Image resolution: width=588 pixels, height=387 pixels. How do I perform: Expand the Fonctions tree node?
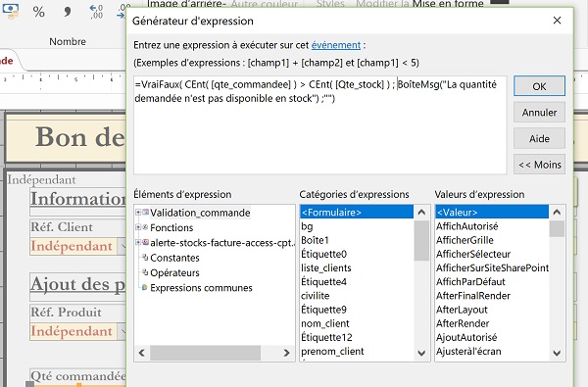(x=138, y=227)
